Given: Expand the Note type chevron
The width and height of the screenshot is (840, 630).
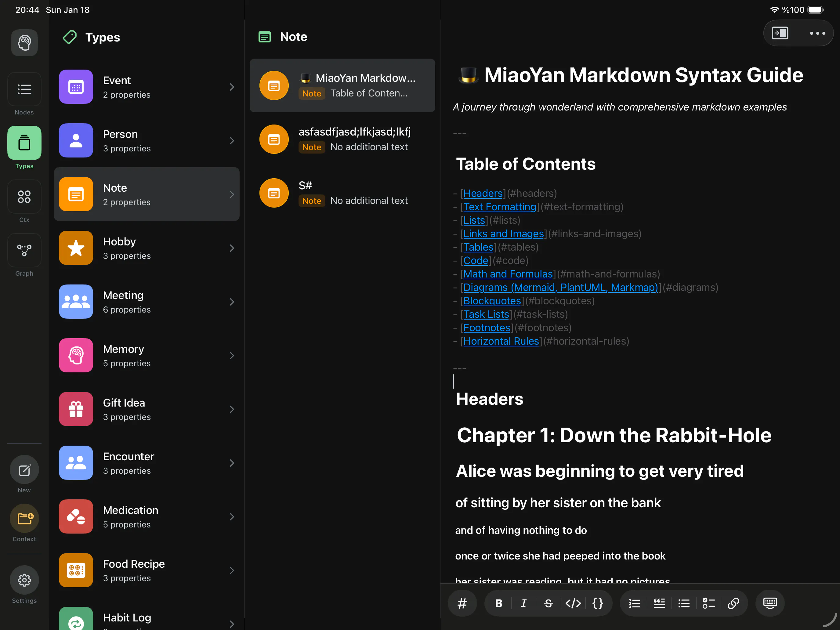Looking at the screenshot, I should (x=232, y=194).
